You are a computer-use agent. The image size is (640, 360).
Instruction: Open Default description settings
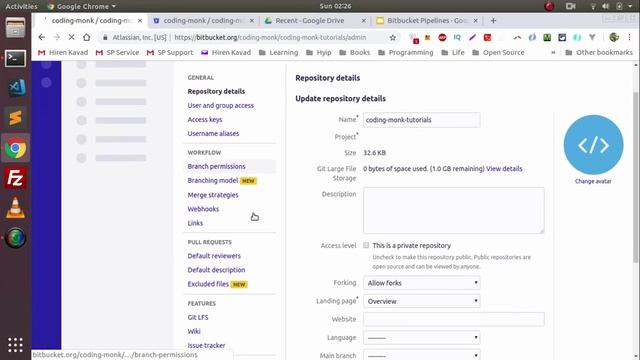point(216,270)
